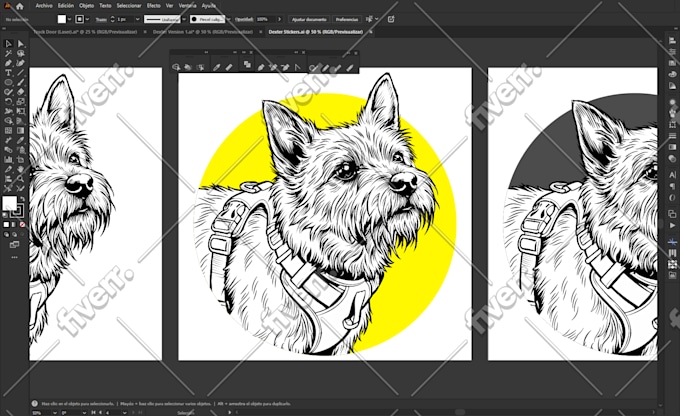This screenshot has height=416, width=680.
Task: Open the arrange/align options dropdown in control bar
Action: pyautogui.click(x=376, y=19)
